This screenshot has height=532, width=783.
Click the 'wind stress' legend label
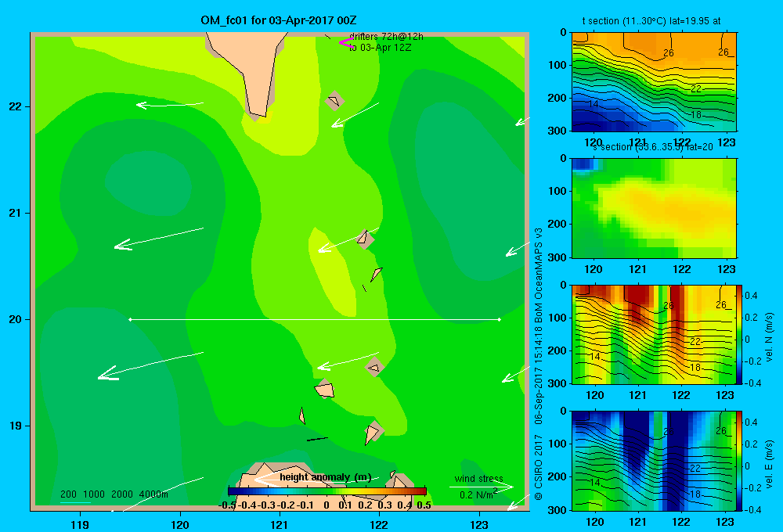(x=479, y=479)
